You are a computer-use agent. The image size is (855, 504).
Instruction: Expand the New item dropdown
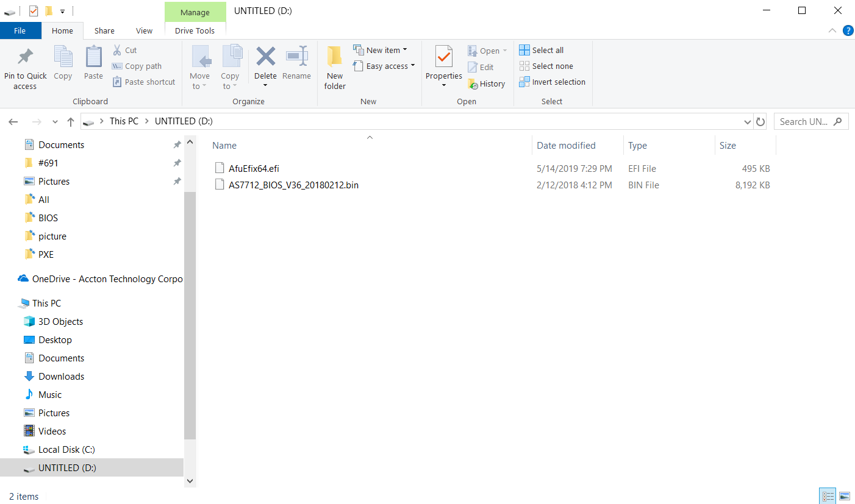coord(405,50)
